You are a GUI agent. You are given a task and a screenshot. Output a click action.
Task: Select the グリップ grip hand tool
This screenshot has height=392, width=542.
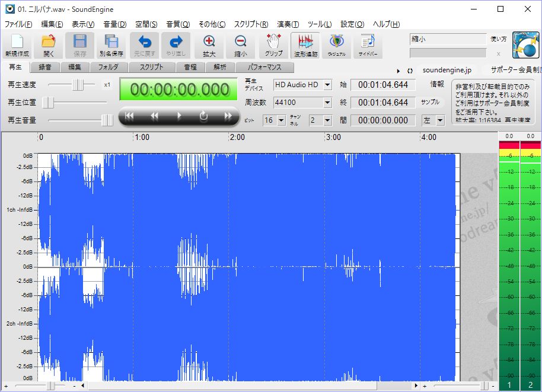tap(273, 45)
